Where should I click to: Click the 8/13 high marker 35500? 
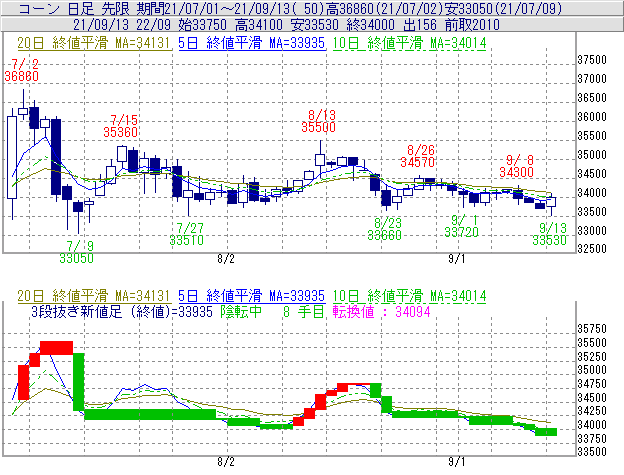point(317,127)
